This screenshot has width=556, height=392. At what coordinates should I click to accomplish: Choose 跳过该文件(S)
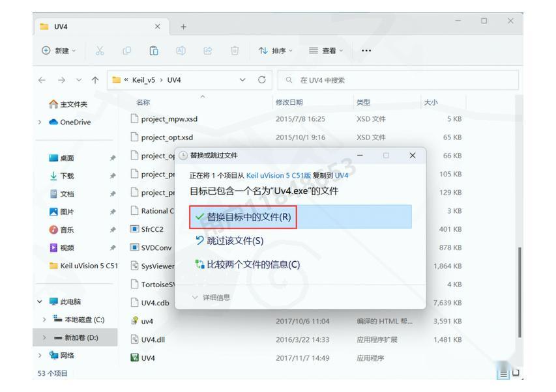point(229,241)
